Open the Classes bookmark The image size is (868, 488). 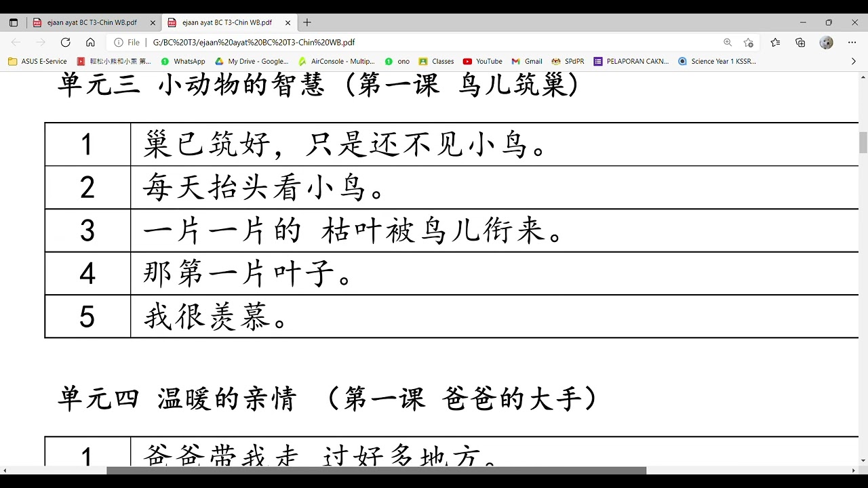pos(437,61)
